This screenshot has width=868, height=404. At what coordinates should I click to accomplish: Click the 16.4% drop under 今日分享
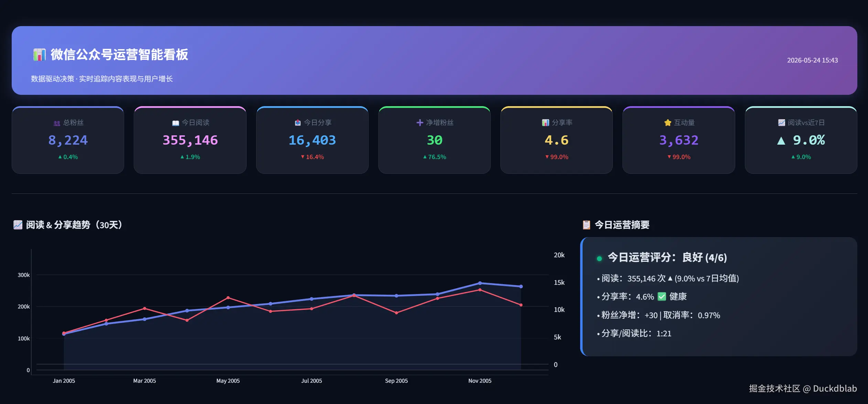(312, 157)
